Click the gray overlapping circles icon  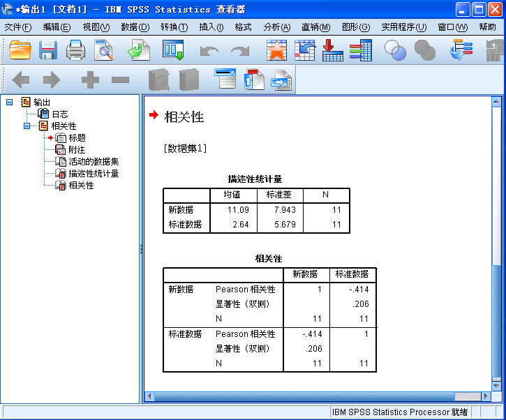tap(425, 50)
